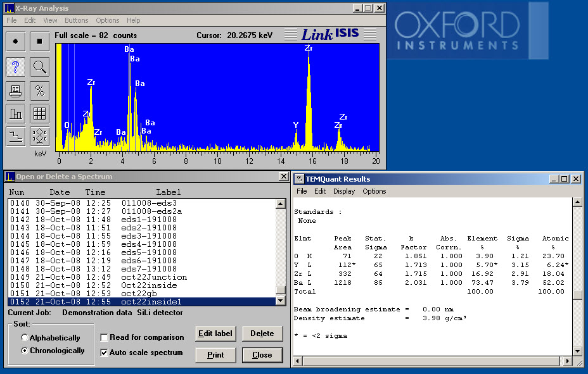This screenshot has width=588, height=374.
Task: Click the spectrum list scrollbar thumb
Action: [281, 290]
